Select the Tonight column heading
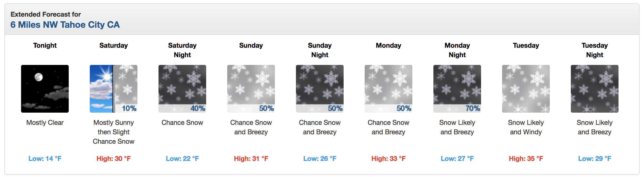The image size is (644, 177). coord(45,45)
